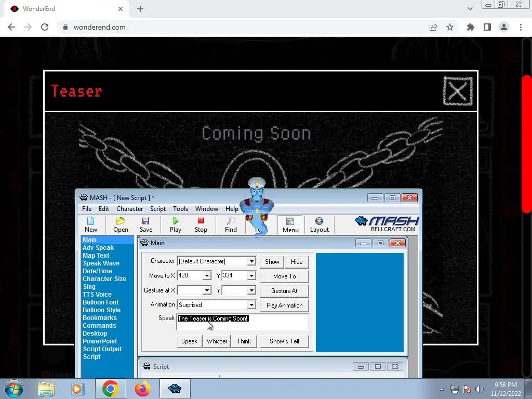
Task: Click the Speak button below the text box
Action: click(x=189, y=341)
